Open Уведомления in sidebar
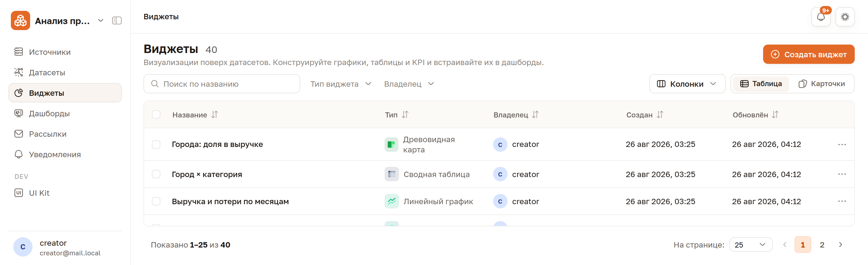Viewport: 868px width, 265px height. coord(65,154)
